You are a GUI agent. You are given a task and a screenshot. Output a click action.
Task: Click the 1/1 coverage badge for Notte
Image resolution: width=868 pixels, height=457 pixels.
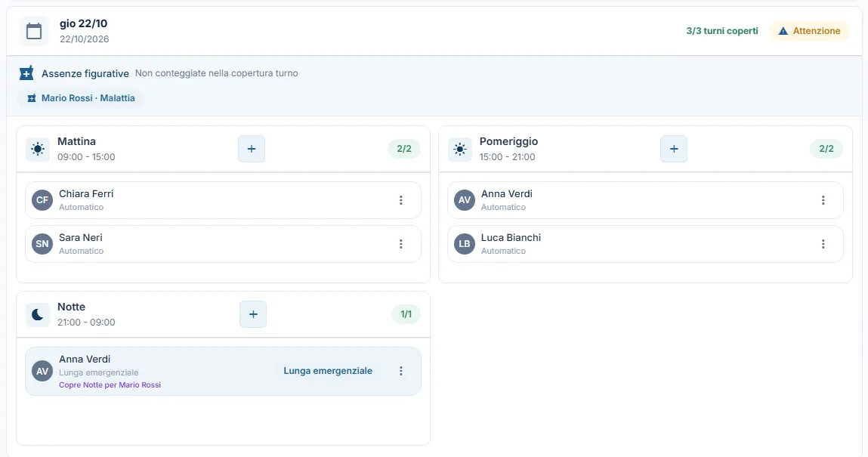pyautogui.click(x=406, y=314)
